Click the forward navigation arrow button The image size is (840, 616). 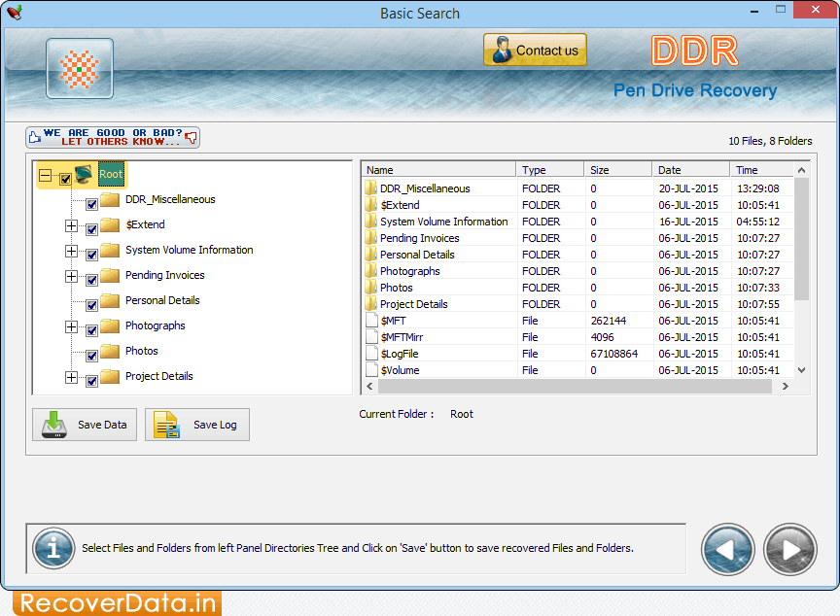pos(789,549)
